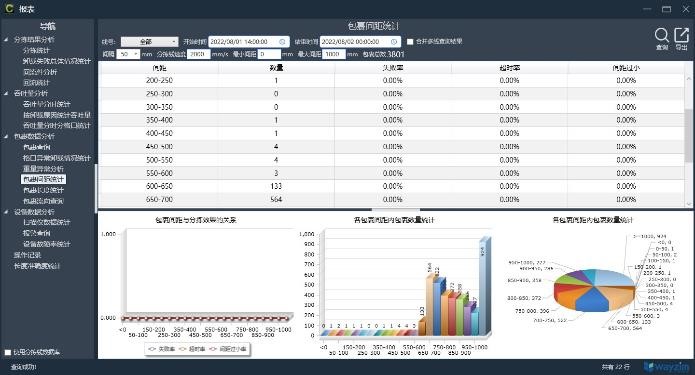
Task: Toggle the merge results checkbox beside end time
Action: click(x=410, y=42)
